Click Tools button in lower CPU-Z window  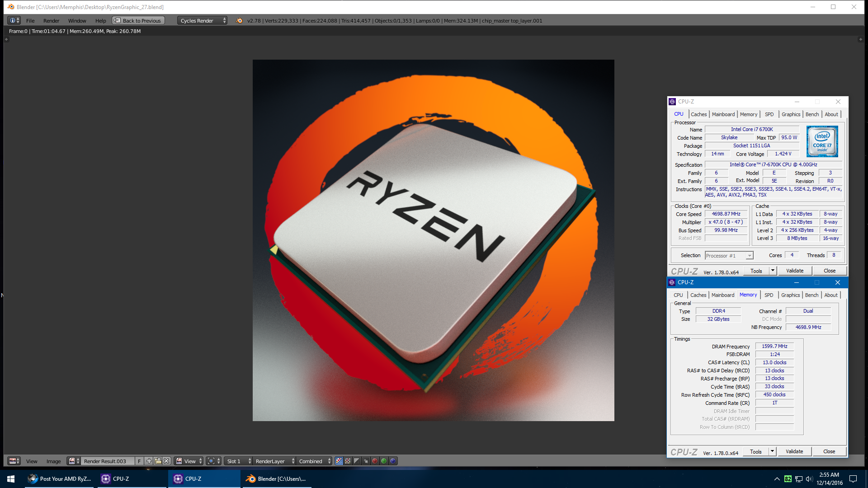756,451
